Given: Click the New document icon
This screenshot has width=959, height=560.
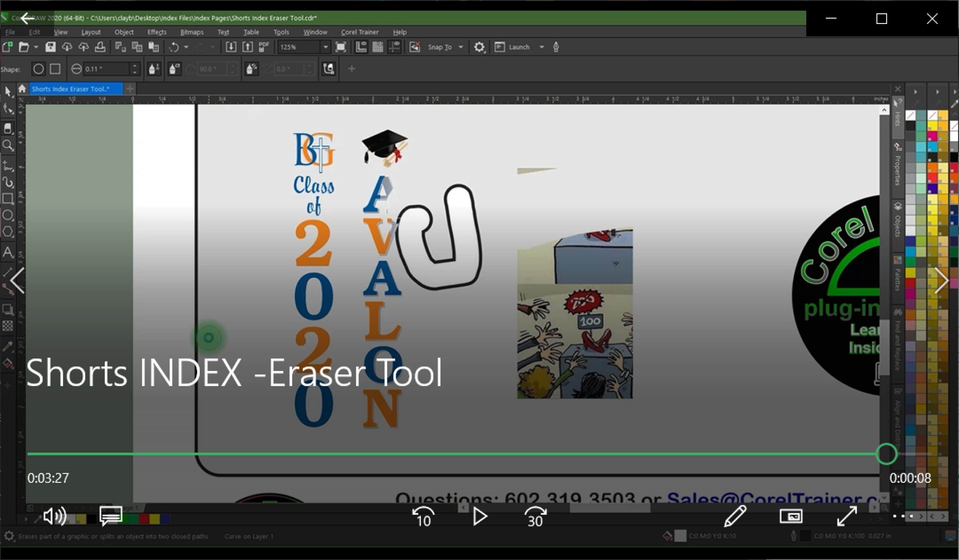Looking at the screenshot, I should click(x=7, y=47).
